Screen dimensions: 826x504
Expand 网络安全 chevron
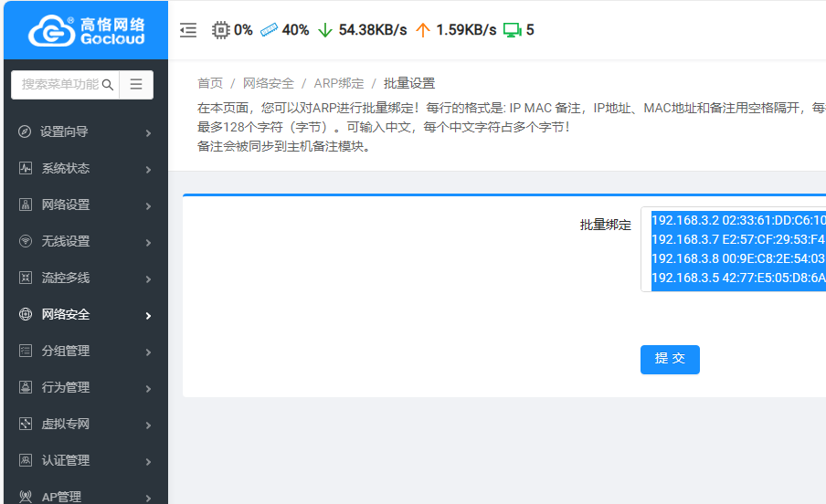(149, 316)
